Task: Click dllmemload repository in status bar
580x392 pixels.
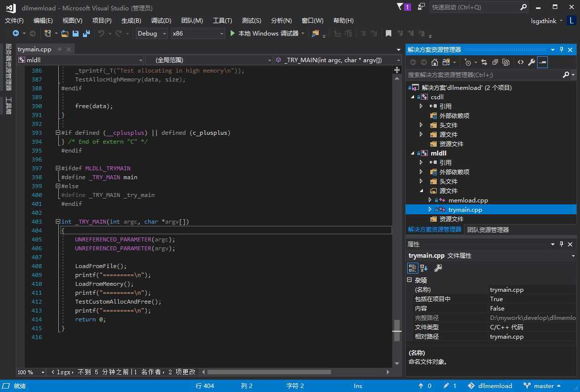Action: coord(490,386)
